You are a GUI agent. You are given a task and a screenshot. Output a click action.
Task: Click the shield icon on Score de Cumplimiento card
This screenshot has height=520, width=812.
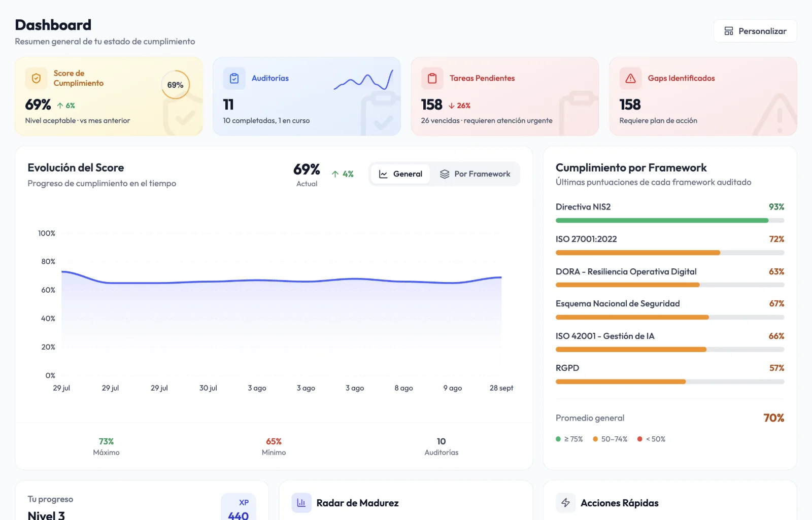36,78
